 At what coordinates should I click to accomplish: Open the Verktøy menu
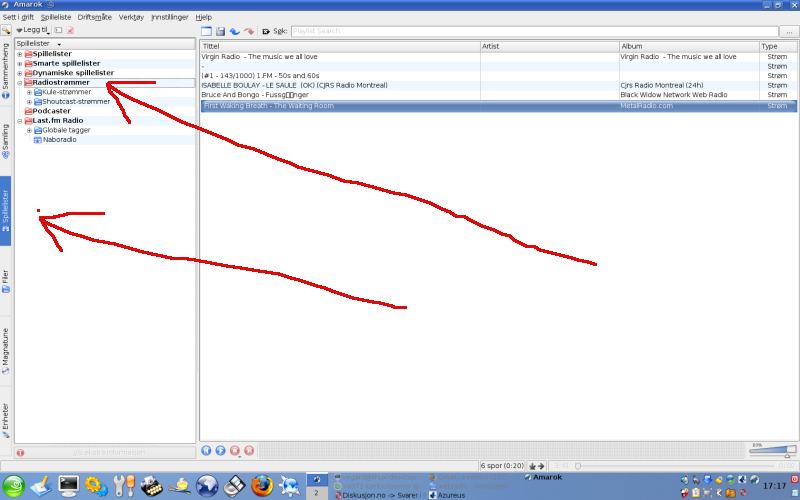click(131, 17)
